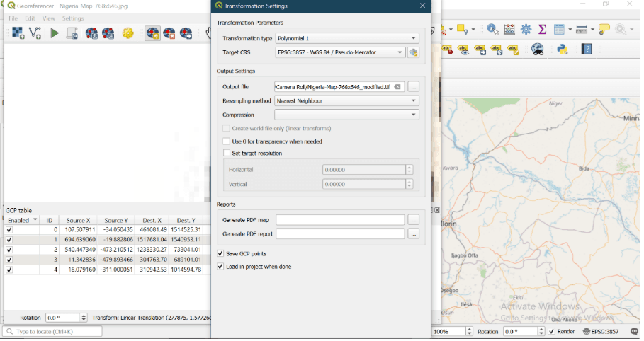Toggle the Save GCP points checkbox

point(221,253)
